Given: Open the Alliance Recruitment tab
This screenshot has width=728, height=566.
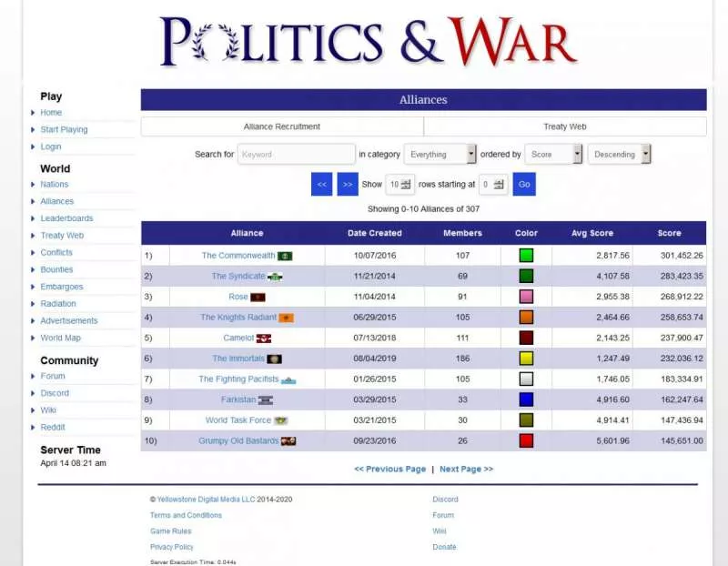Looking at the screenshot, I should coord(284,126).
